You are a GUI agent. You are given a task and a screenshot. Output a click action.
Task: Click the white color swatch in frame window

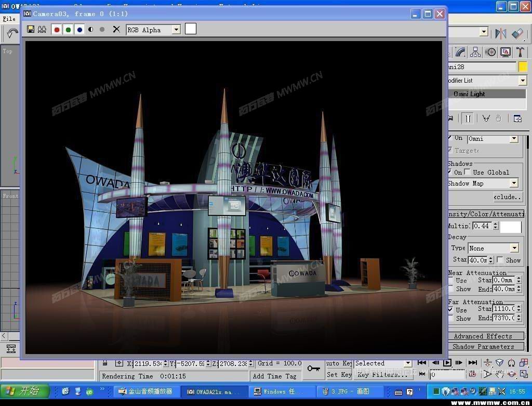191,29
